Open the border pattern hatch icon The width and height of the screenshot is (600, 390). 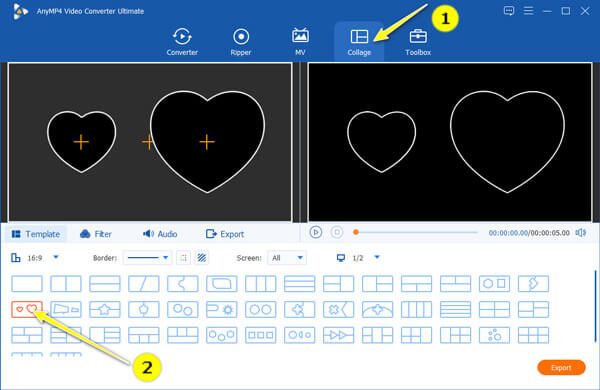(x=202, y=258)
